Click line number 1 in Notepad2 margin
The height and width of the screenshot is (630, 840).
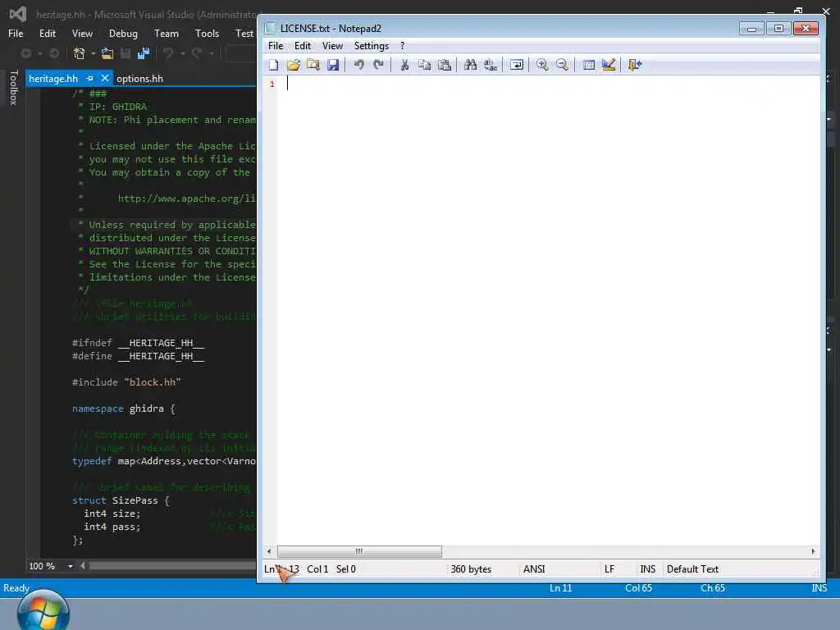(272, 84)
